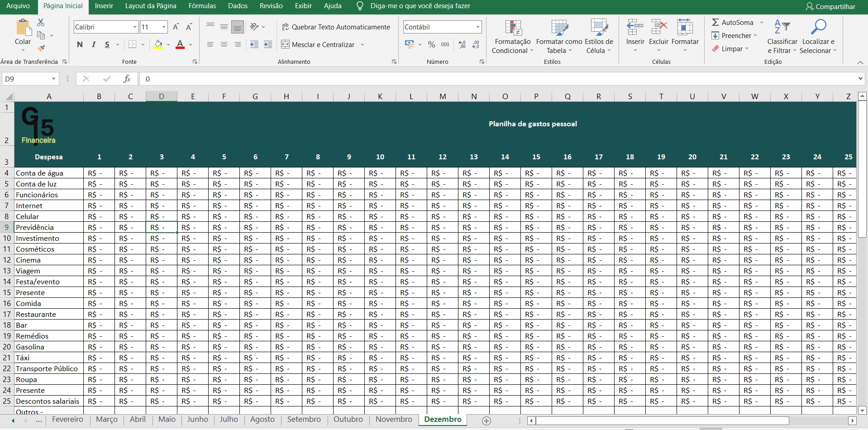Open Formatação Condicional

click(513, 37)
